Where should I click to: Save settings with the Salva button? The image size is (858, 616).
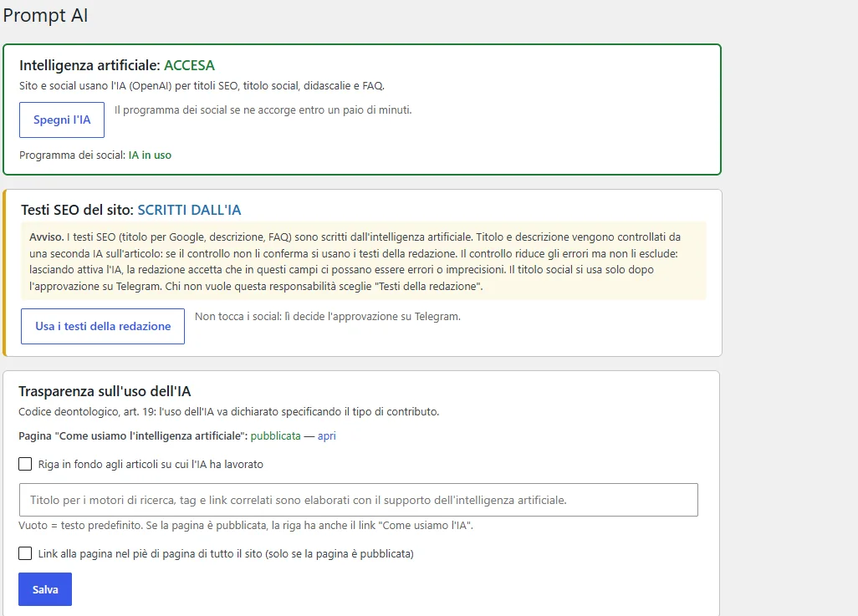(45, 589)
